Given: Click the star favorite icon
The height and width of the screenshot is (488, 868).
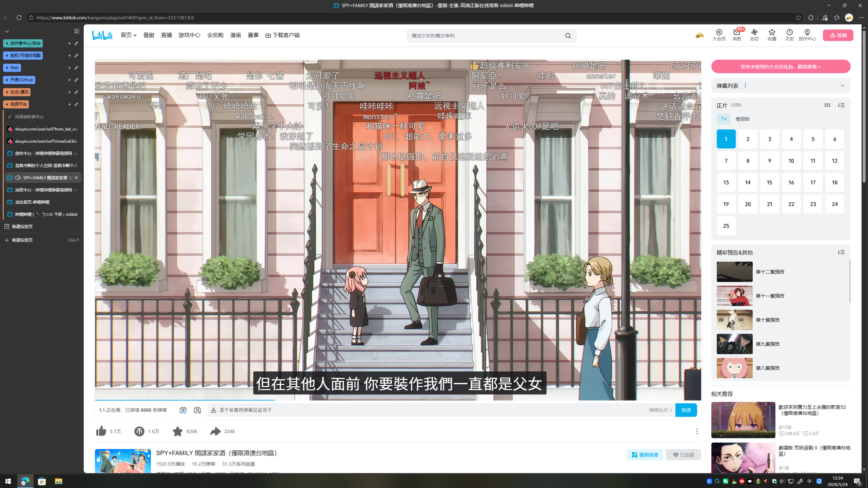Looking at the screenshot, I should 177,431.
